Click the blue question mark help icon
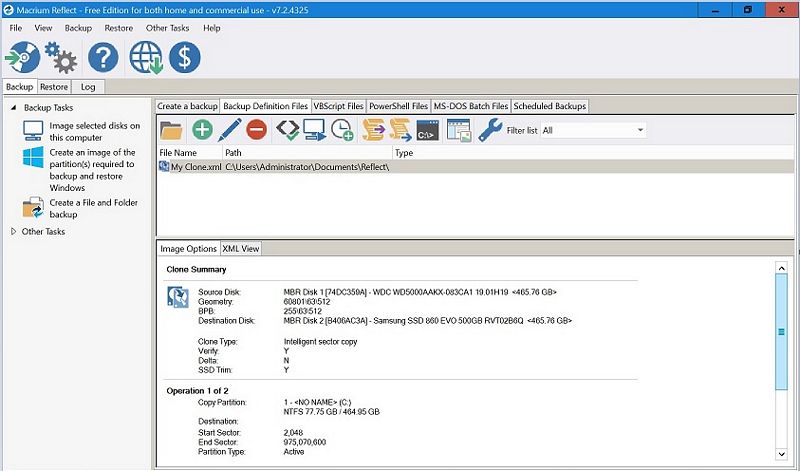Screen dimensions: 800x471 103,57
